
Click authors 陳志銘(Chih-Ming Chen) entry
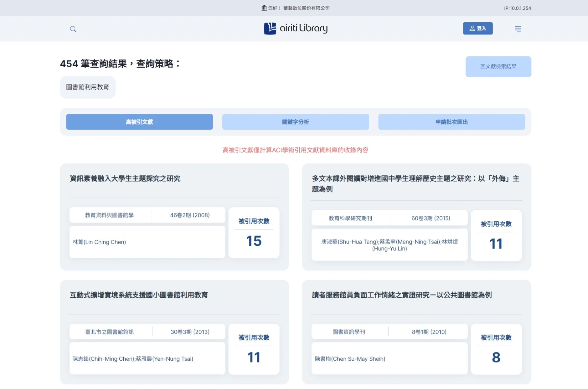tap(133, 359)
